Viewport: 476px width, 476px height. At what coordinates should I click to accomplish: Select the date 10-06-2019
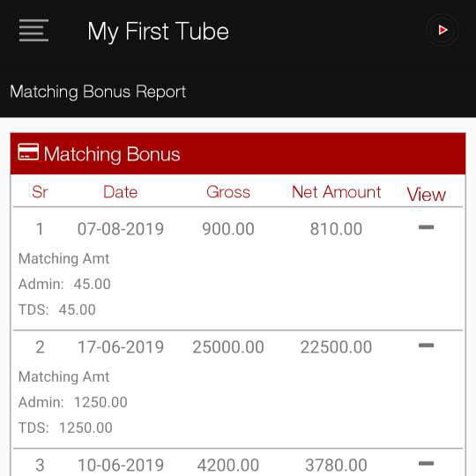click(x=121, y=465)
